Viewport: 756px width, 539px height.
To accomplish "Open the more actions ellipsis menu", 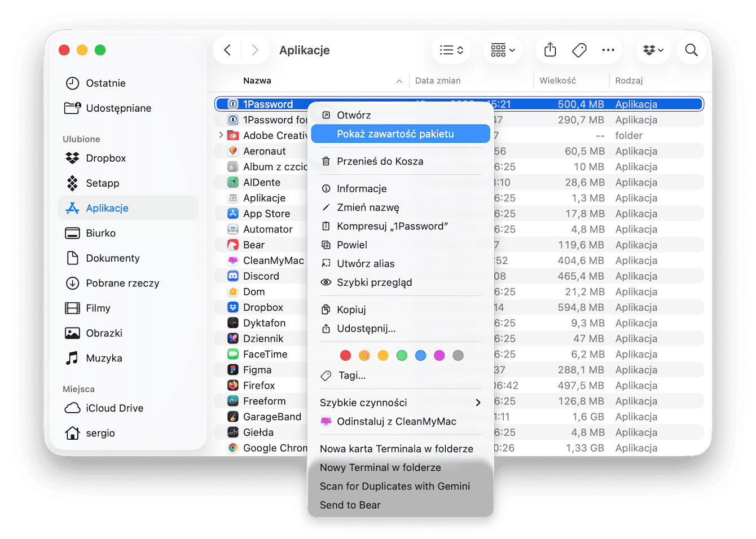I will (x=608, y=50).
